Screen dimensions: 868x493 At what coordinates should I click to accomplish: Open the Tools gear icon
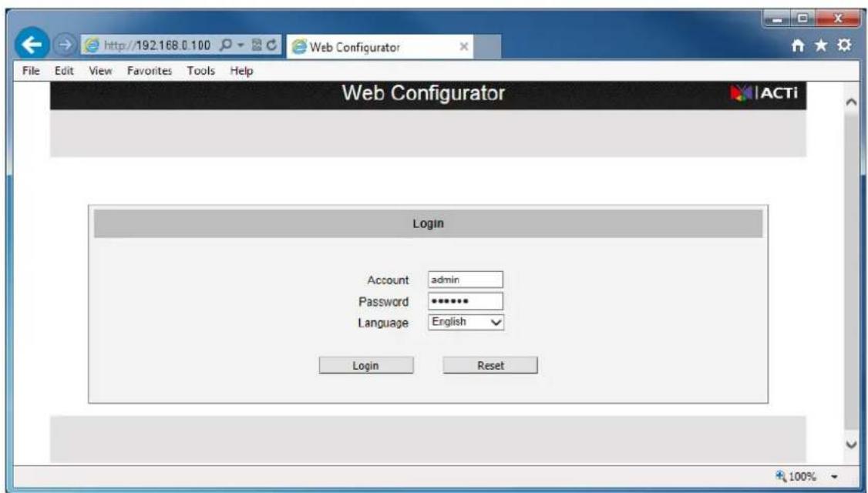pyautogui.click(x=844, y=45)
